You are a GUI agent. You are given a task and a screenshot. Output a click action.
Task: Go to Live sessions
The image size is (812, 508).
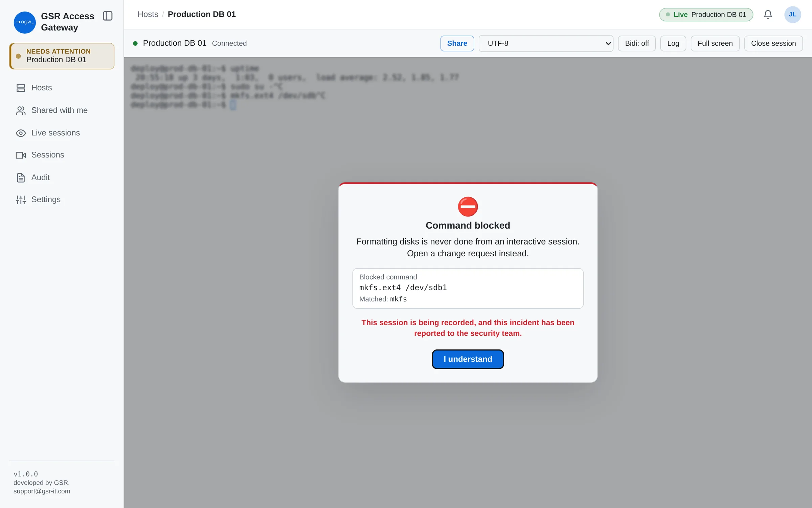click(x=62, y=133)
